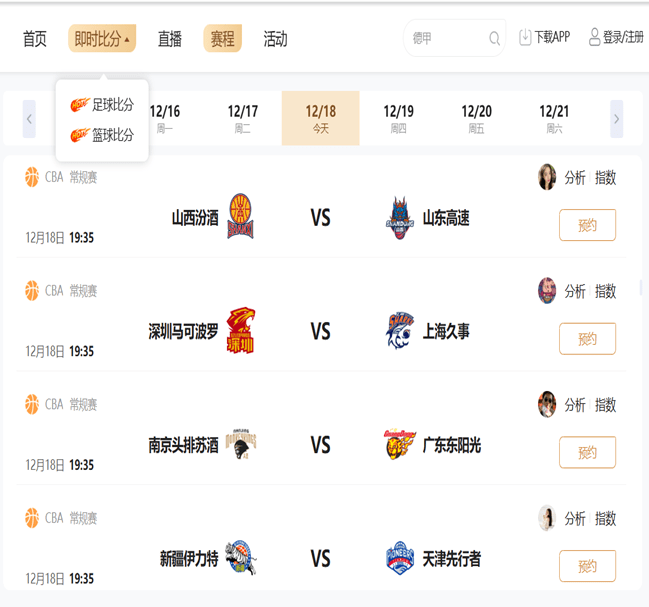The image size is (649, 607).
Task: Click the 天津先行者 team logo
Action: pos(399,558)
